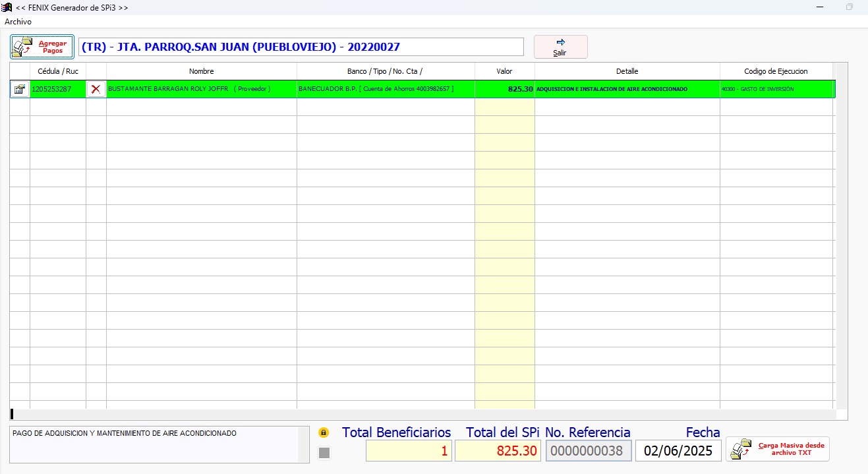This screenshot has width=868, height=474.
Task: Click the Salir button to exit
Action: pyautogui.click(x=560, y=47)
